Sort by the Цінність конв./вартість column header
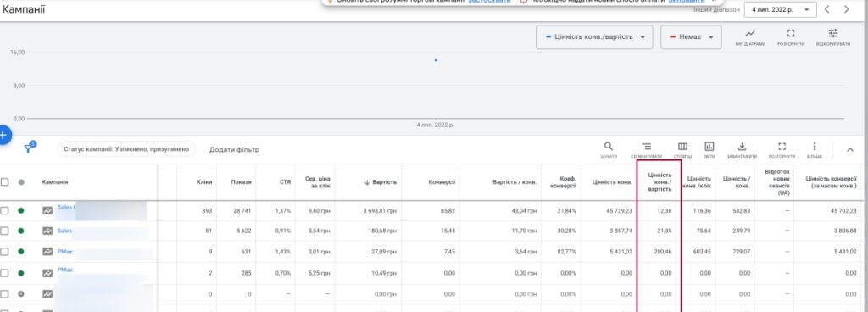 point(659,181)
